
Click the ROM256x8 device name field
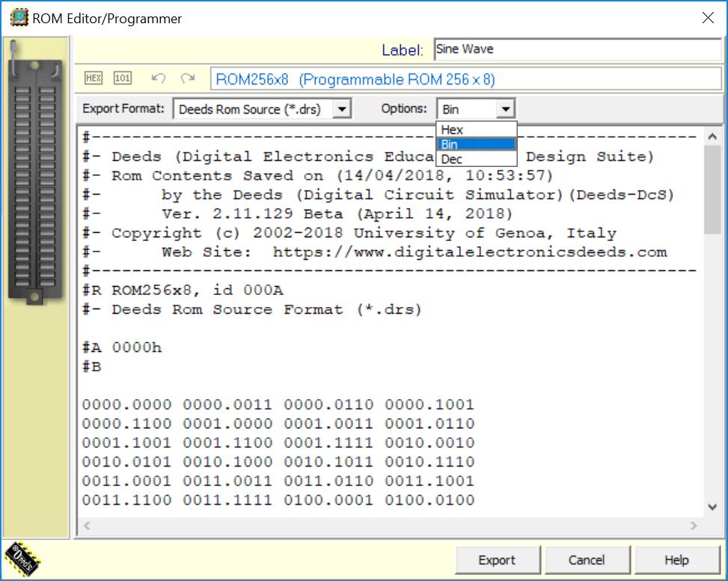(x=465, y=79)
